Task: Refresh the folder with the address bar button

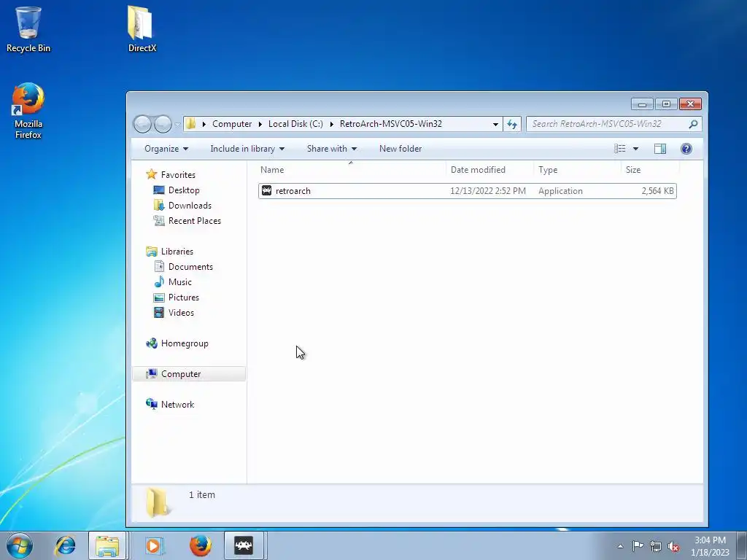Action: coord(512,124)
